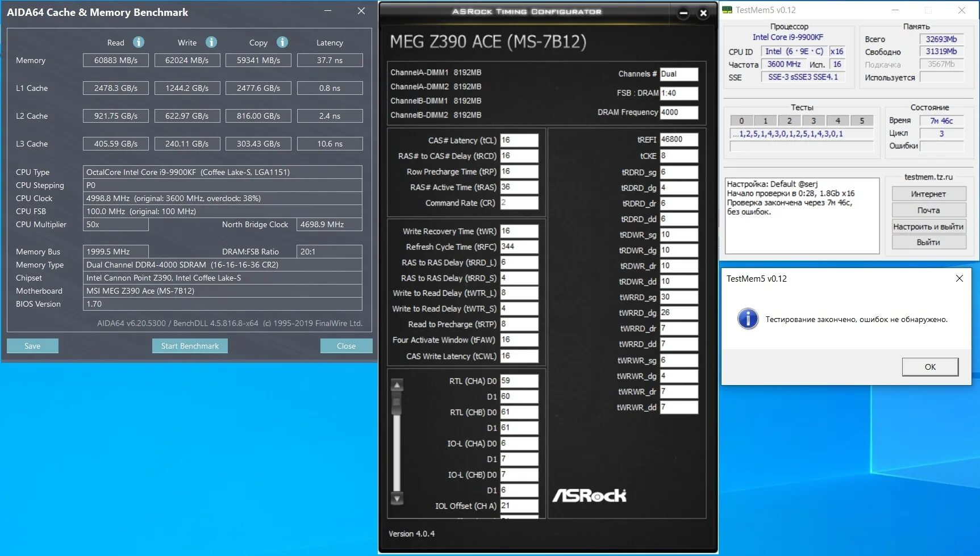
Task: Click the L1 Cache Read value
Action: pyautogui.click(x=116, y=88)
